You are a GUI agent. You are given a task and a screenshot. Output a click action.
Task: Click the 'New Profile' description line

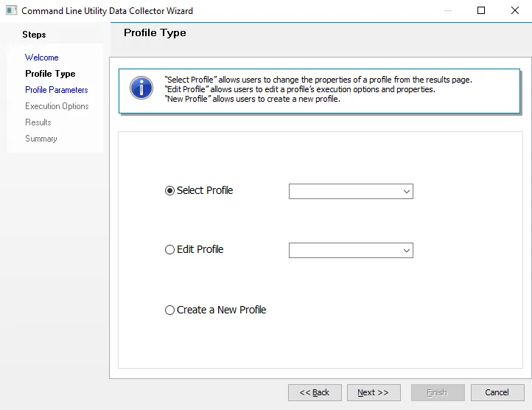[x=253, y=99]
